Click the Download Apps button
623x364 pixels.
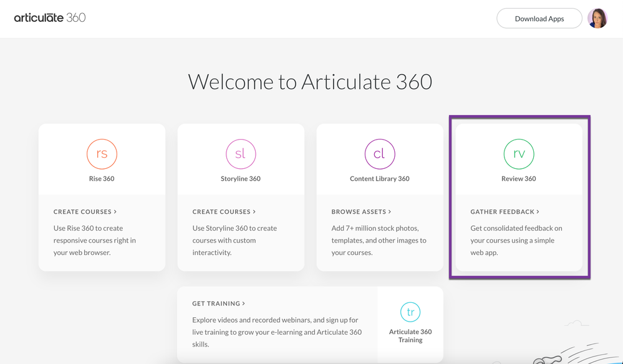click(539, 19)
